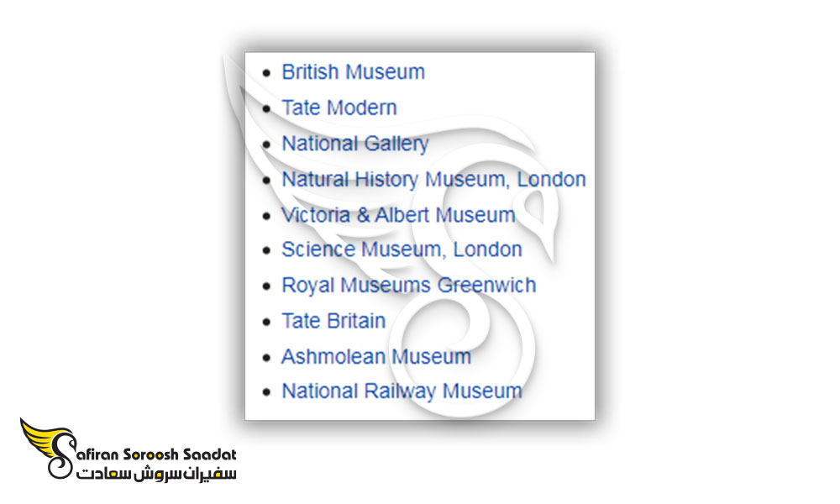Follow the National Gallery link
840x504 pixels.
point(355,144)
